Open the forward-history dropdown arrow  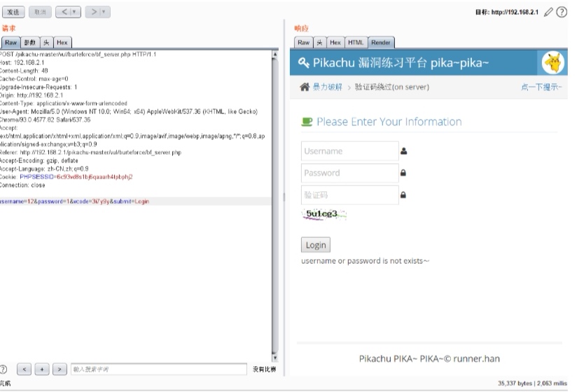104,13
